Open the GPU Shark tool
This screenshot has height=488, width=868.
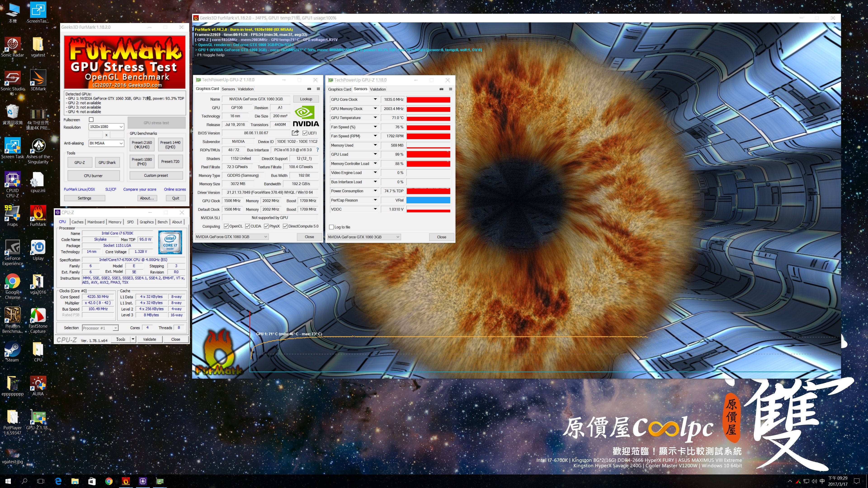pos(107,162)
